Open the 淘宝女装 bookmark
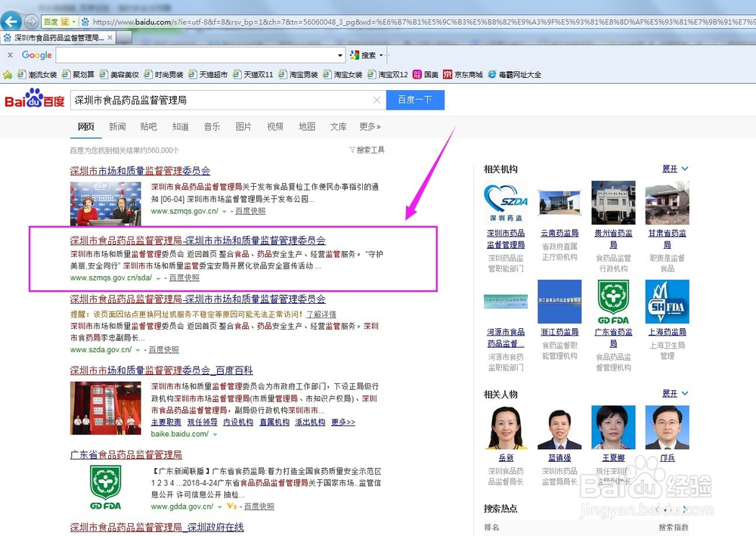This screenshot has height=536, width=756. coord(342,75)
